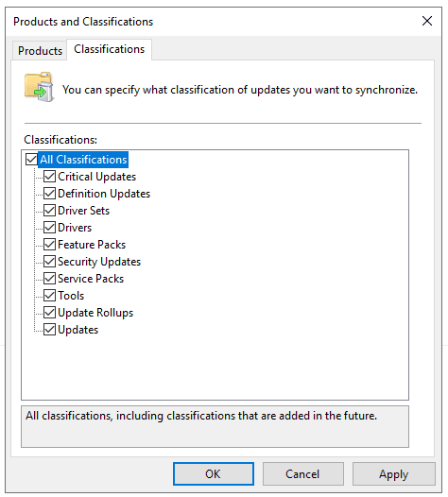This screenshot has height=497, width=448.
Task: Click the Cancel button
Action: tap(302, 474)
